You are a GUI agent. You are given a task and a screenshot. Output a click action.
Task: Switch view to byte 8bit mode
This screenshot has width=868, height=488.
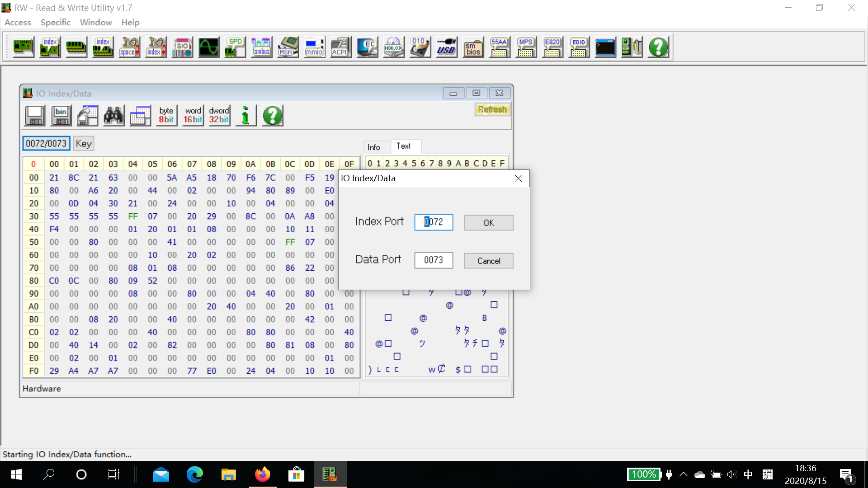[x=166, y=115]
